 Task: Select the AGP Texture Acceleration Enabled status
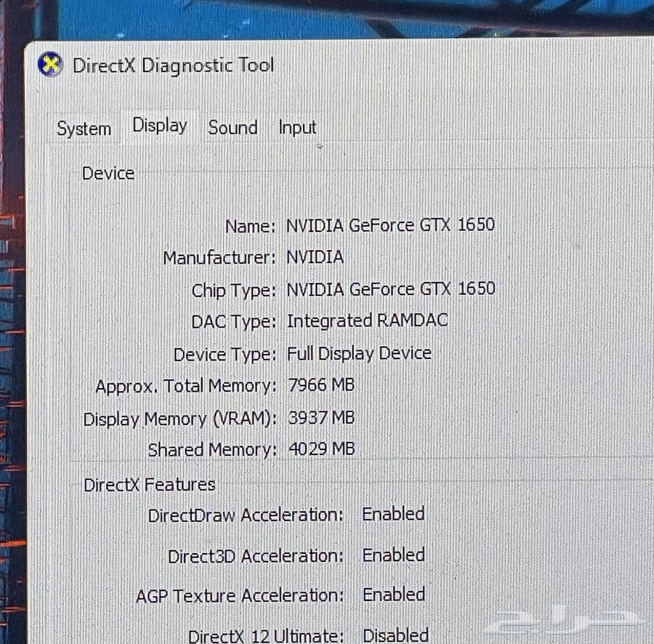(393, 595)
